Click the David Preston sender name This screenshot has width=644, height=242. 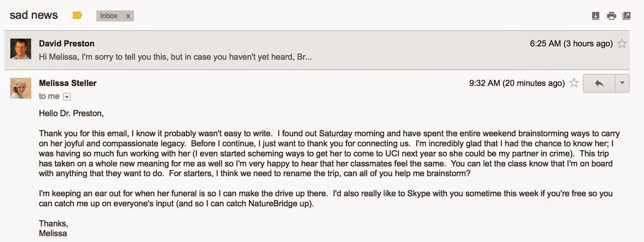66,43
